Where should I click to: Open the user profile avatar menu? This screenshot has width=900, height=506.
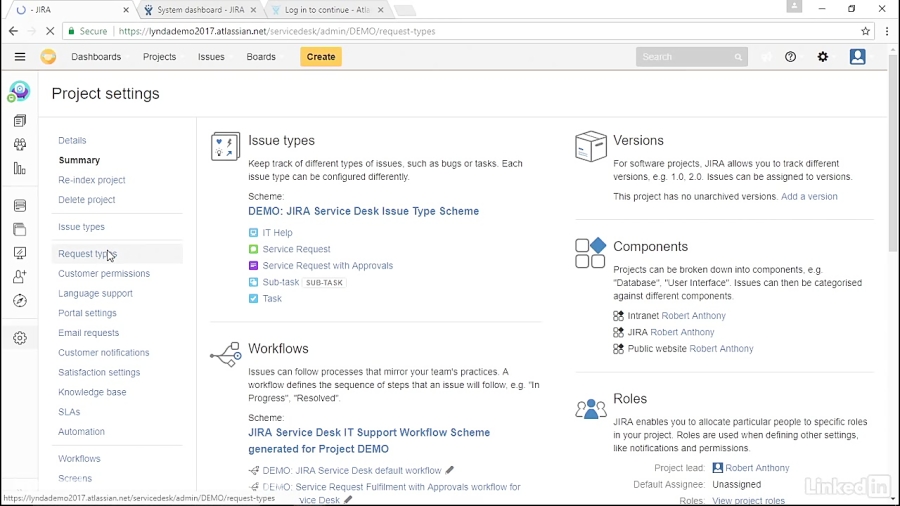(x=858, y=57)
